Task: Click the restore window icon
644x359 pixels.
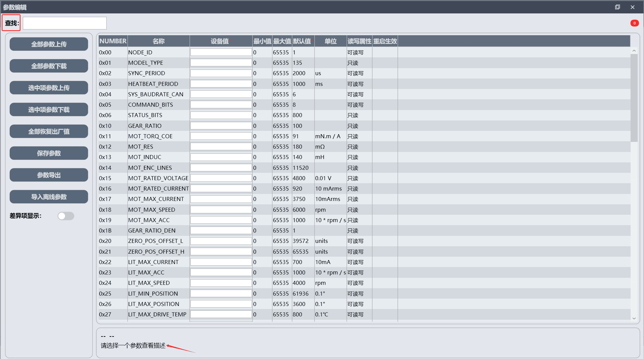Action: coord(617,7)
